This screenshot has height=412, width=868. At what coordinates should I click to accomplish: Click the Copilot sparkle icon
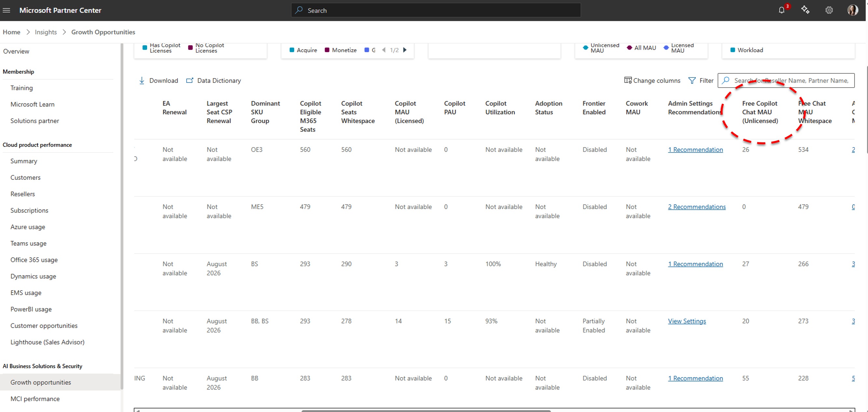(x=805, y=10)
